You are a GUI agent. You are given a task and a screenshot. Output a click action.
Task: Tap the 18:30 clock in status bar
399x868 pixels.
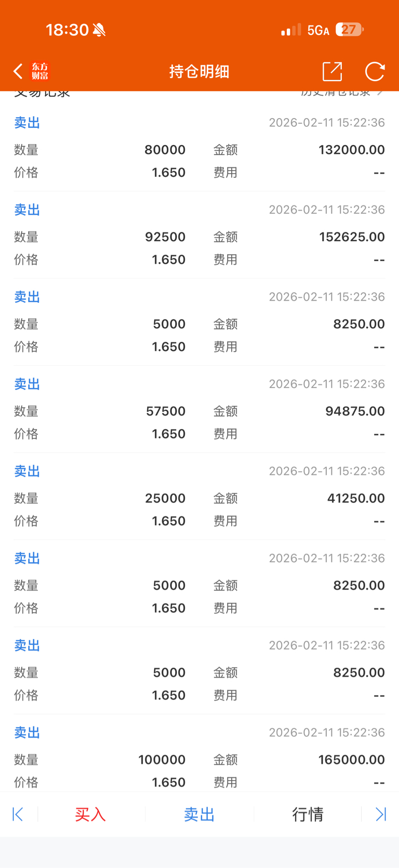click(x=67, y=30)
